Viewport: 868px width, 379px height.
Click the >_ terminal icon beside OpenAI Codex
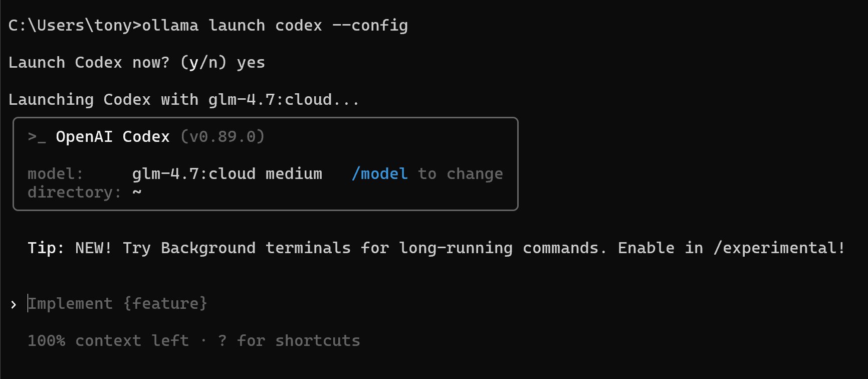point(37,137)
